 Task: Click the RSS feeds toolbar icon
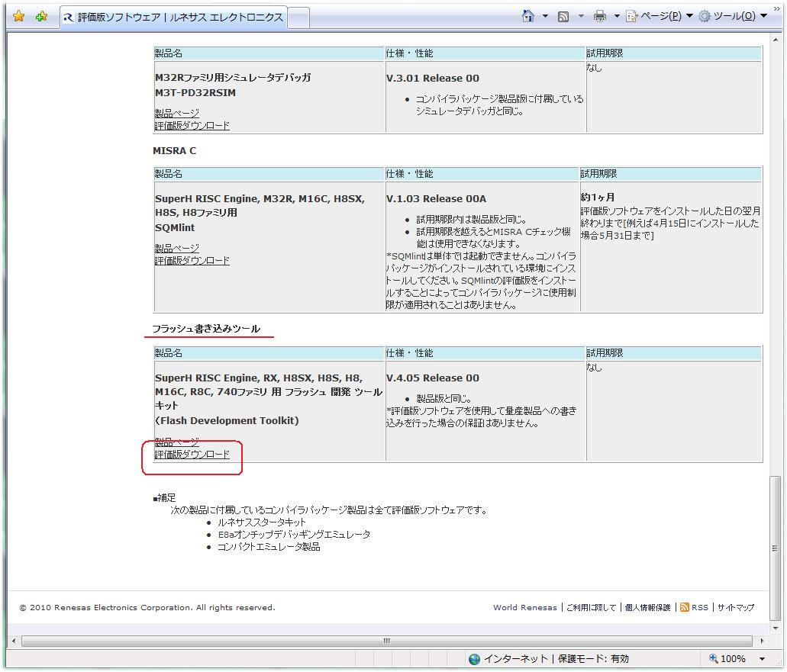563,17
